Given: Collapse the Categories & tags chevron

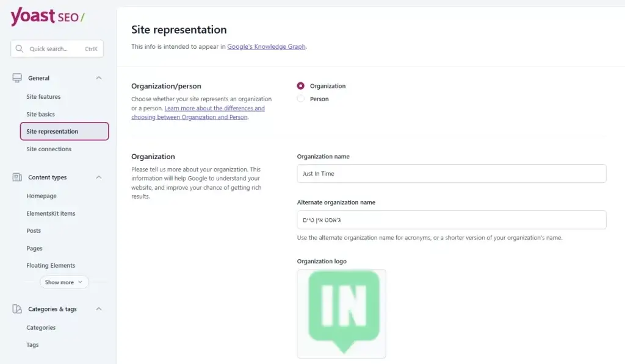Looking at the screenshot, I should click(99, 309).
